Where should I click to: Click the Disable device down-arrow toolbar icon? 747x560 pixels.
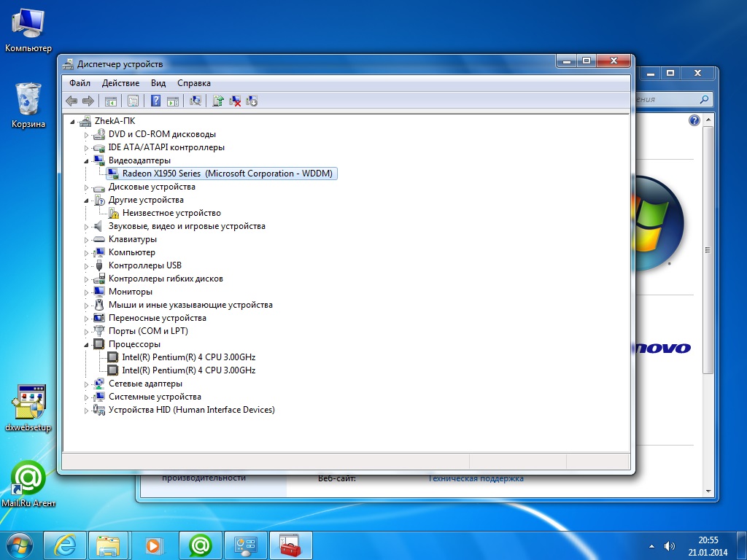pyautogui.click(x=252, y=101)
